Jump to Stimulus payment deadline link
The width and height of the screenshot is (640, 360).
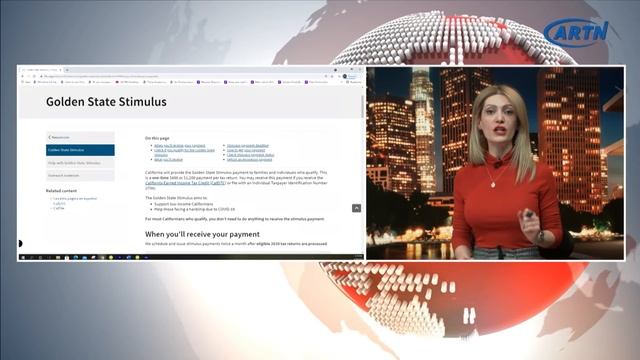[x=248, y=145]
